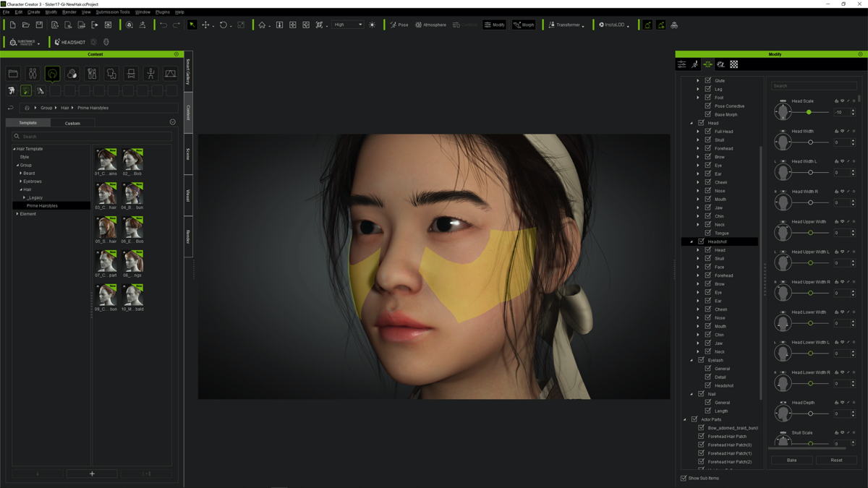
Task: Click the Atmosphere button
Action: 430,25
